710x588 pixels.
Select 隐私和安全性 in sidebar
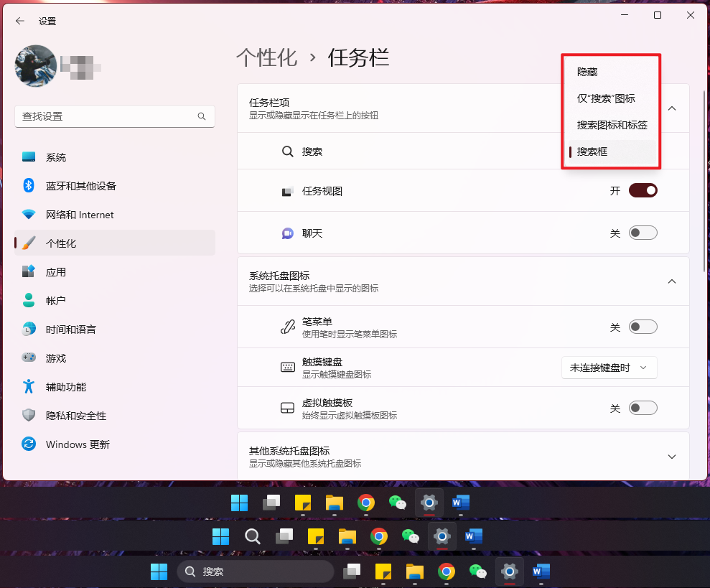75,415
